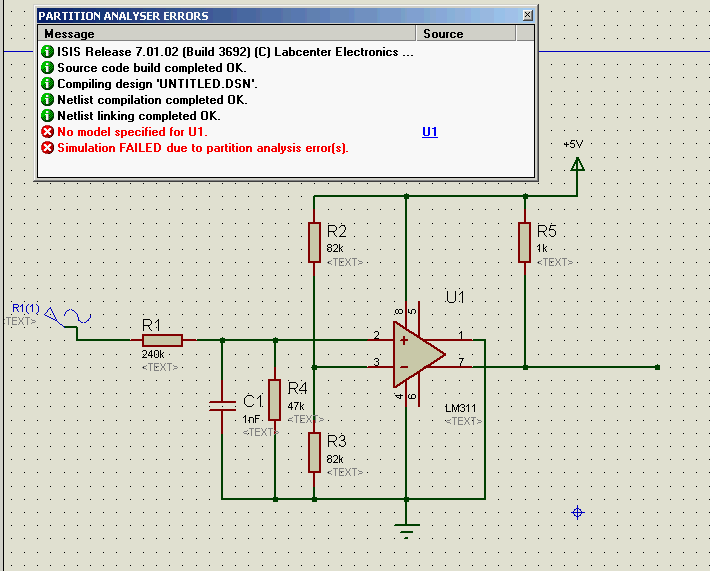The width and height of the screenshot is (710, 571).
Task: Click the 1nF value of C1
Action: pos(251,419)
